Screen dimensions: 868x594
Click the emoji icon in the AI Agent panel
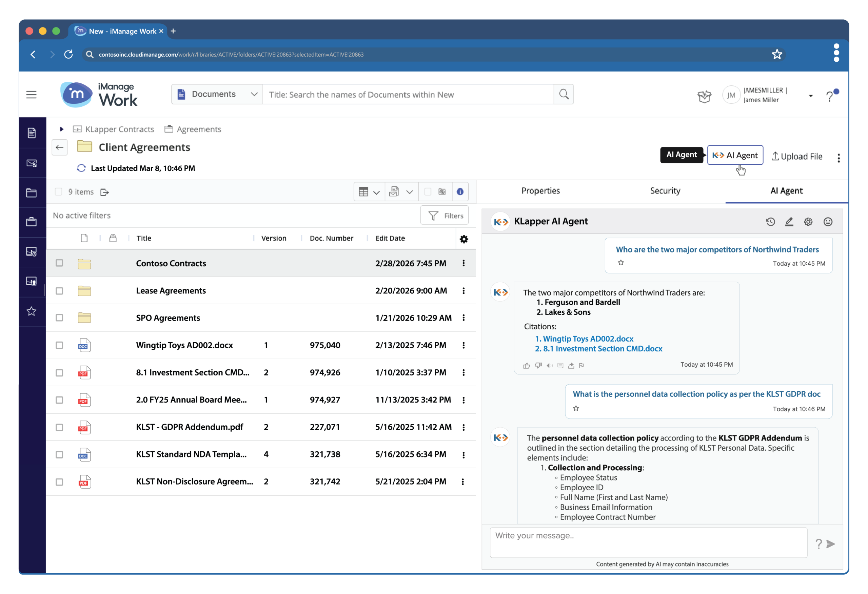click(828, 221)
